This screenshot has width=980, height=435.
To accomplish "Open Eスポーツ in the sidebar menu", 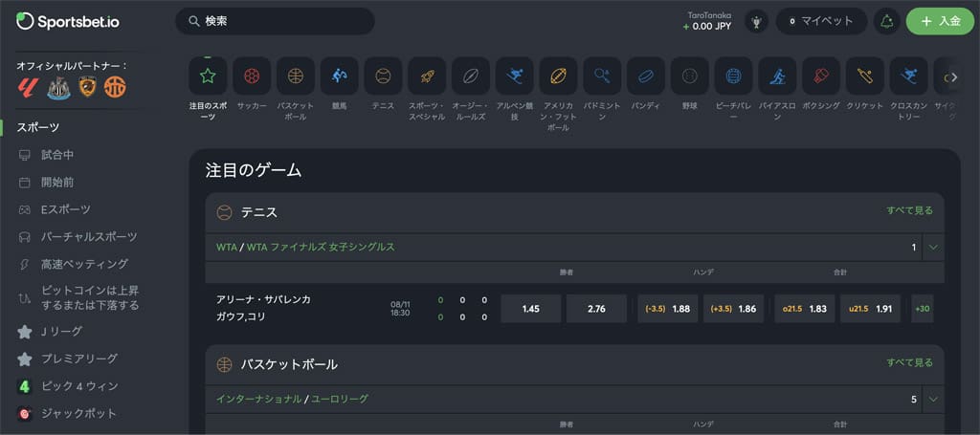I will coord(65,209).
